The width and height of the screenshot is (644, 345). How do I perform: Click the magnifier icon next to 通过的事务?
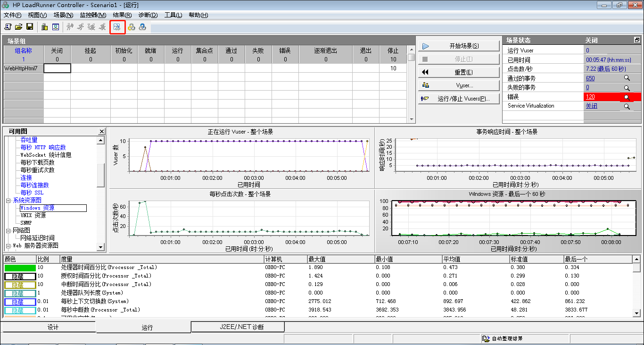(627, 78)
